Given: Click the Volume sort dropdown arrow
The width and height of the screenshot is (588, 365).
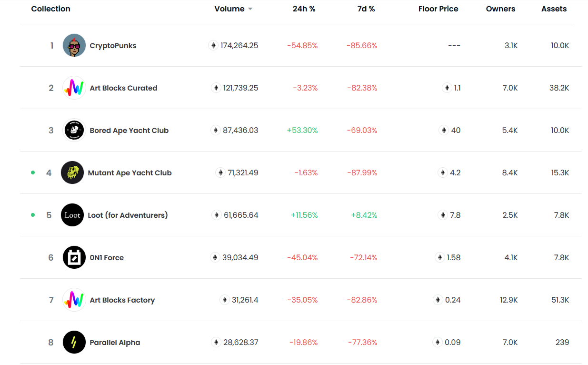Looking at the screenshot, I should (x=250, y=9).
